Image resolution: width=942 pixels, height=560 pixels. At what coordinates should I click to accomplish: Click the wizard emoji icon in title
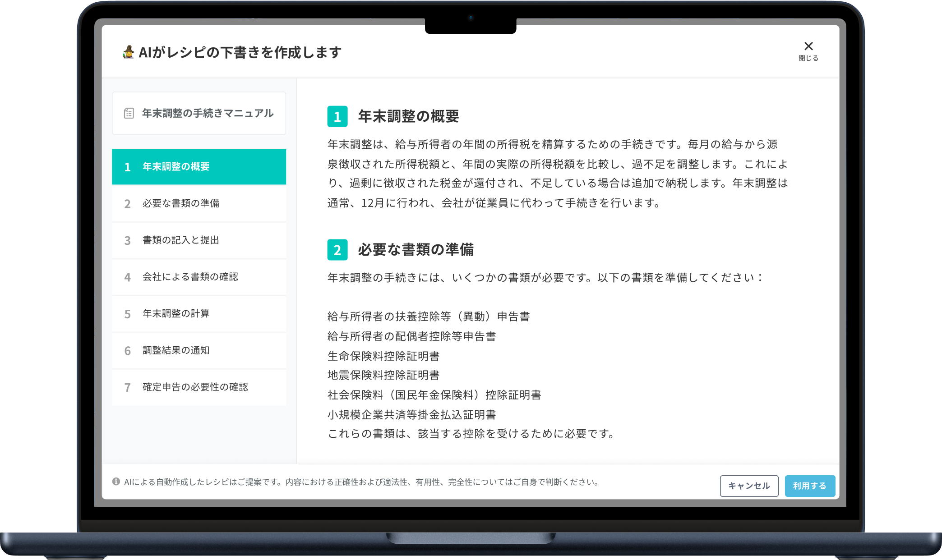(x=128, y=52)
